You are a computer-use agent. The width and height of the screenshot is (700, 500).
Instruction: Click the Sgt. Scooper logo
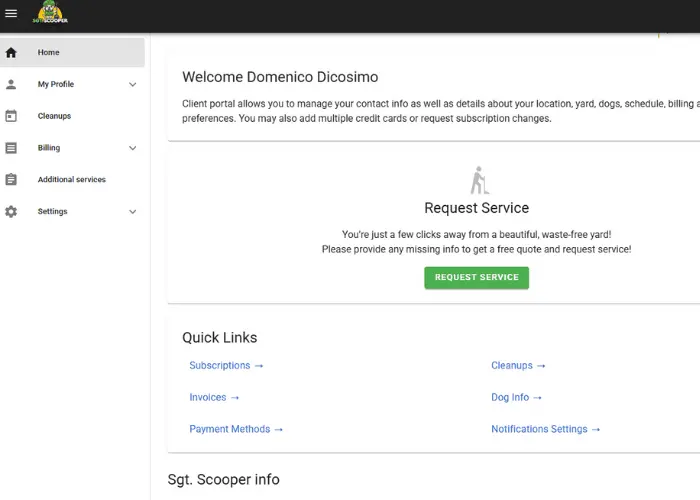tap(50, 12)
